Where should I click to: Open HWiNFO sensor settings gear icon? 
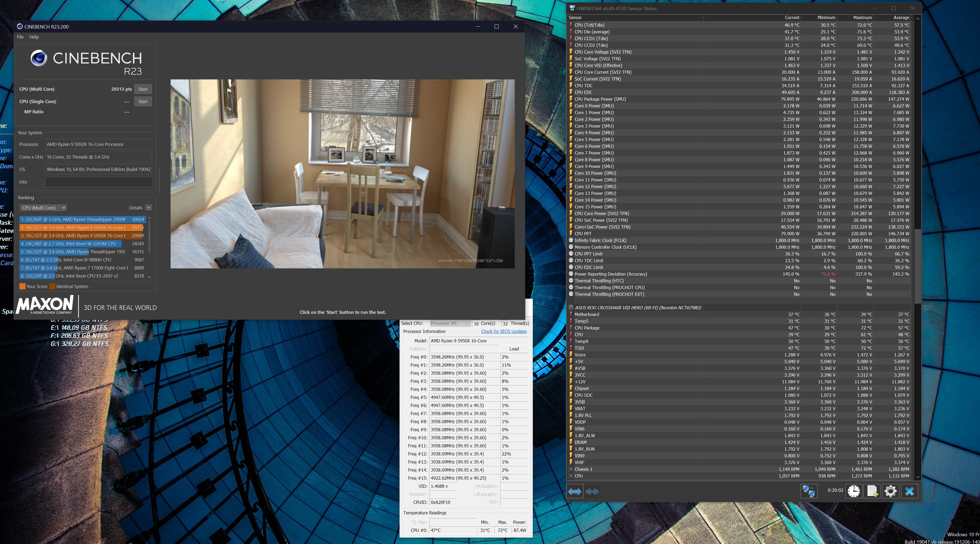tap(891, 491)
